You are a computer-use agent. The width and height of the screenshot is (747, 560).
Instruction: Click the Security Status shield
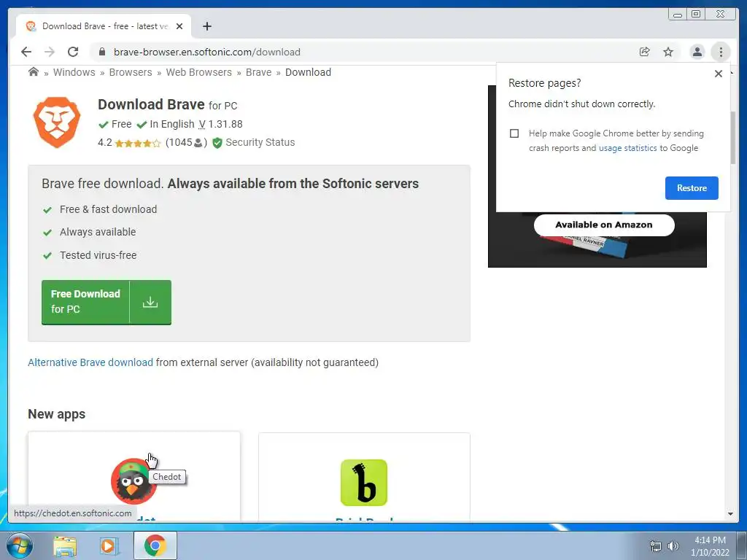tap(217, 143)
